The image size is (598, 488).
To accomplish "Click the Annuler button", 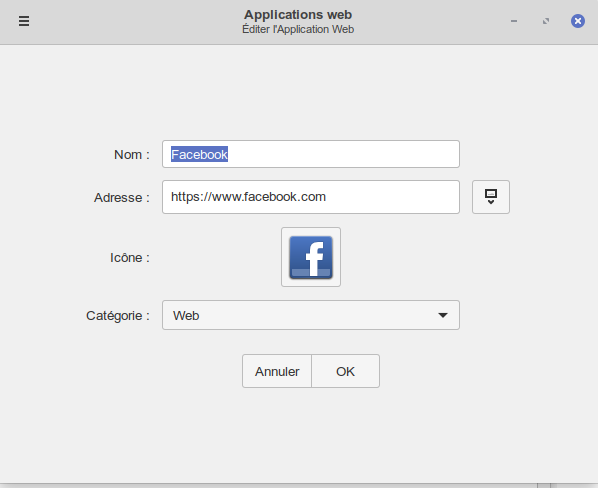I will [x=277, y=371].
